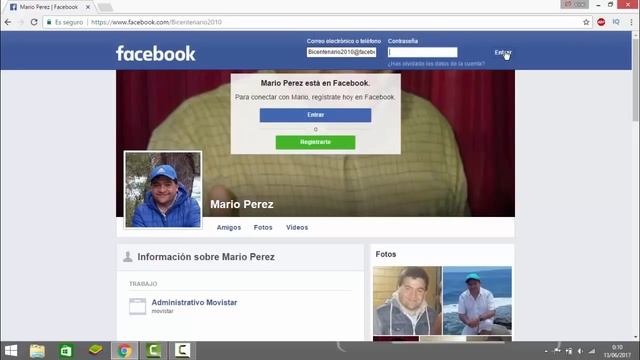This screenshot has width=640, height=360.
Task: Click the browser forward arrow
Action: point(21,22)
